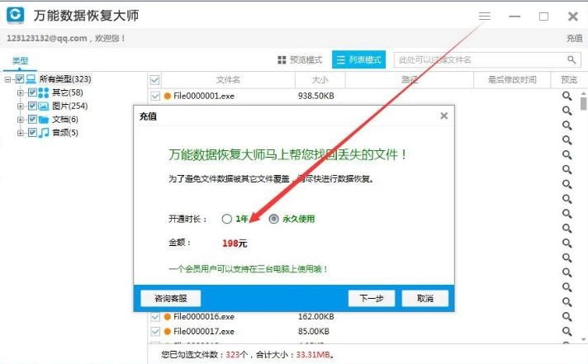This screenshot has width=588, height=364.
Task: Click File0000017.exe file name
Action: [204, 331]
